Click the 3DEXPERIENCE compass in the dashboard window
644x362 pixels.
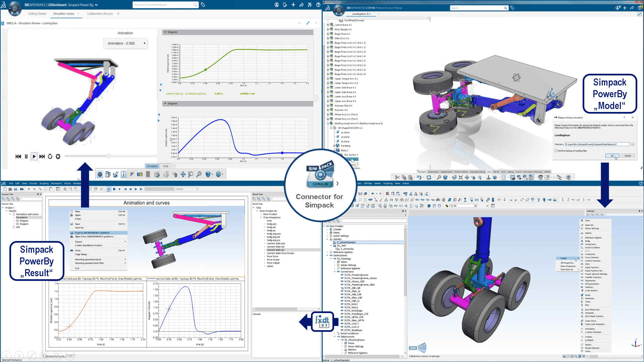click(x=15, y=9)
